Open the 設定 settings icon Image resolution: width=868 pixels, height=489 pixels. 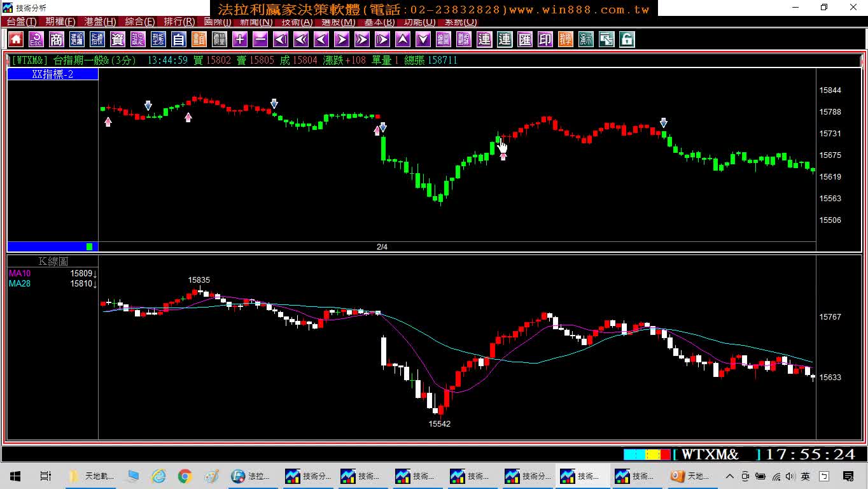[138, 39]
